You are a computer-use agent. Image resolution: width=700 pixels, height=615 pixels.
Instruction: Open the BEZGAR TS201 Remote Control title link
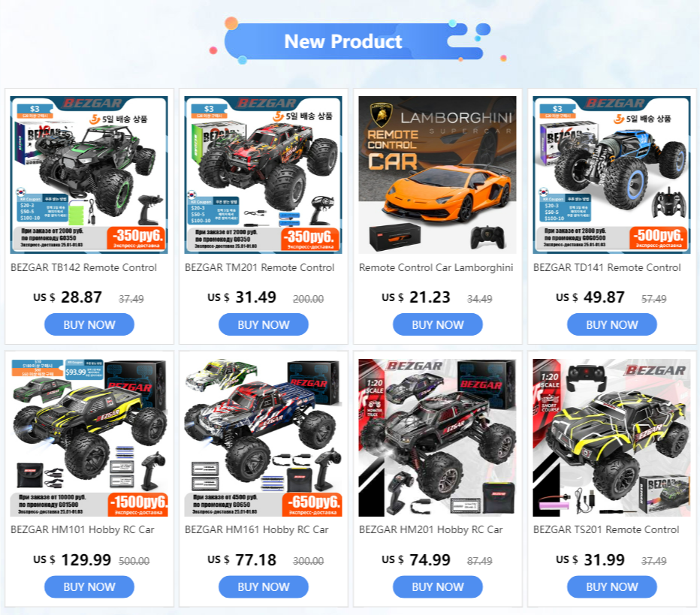[x=606, y=529]
